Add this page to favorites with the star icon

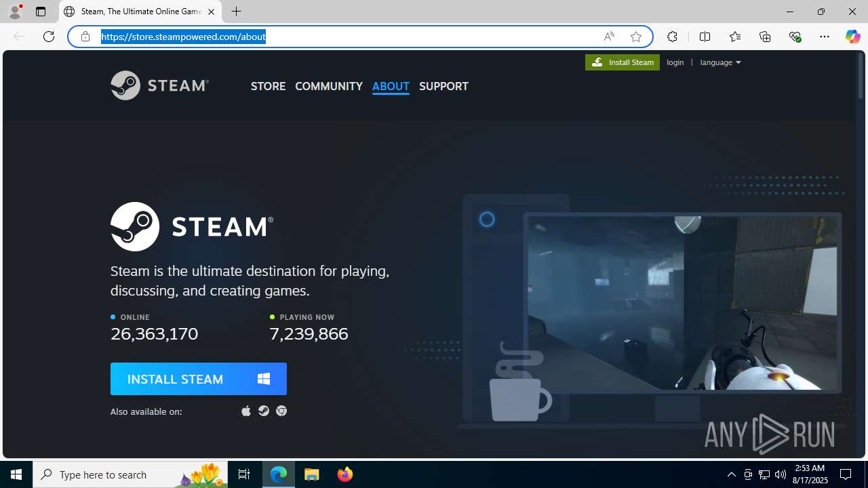636,37
